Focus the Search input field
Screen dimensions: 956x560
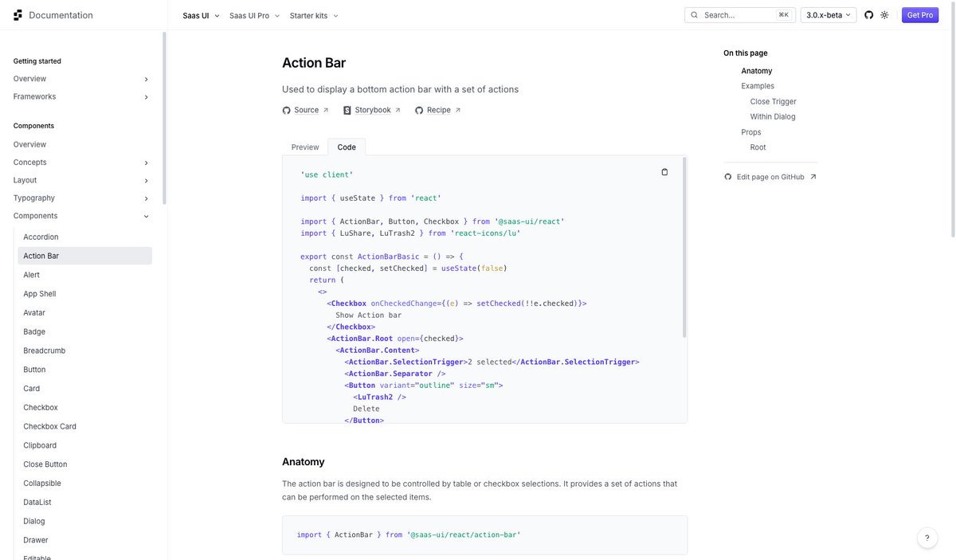[x=740, y=15]
